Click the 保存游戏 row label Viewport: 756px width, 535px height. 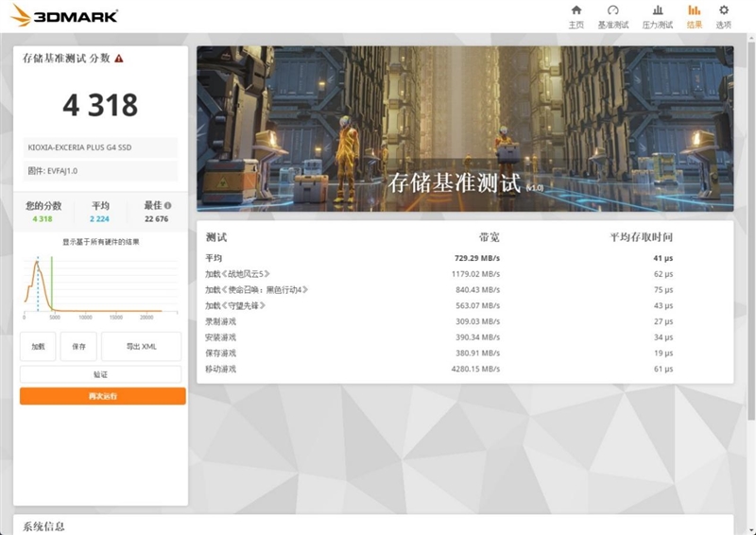(221, 354)
